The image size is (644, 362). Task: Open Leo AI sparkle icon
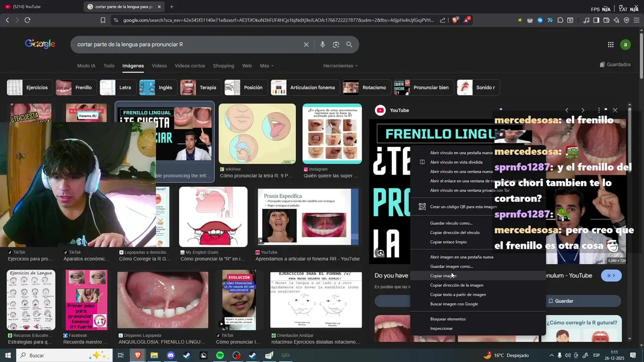pos(616,20)
